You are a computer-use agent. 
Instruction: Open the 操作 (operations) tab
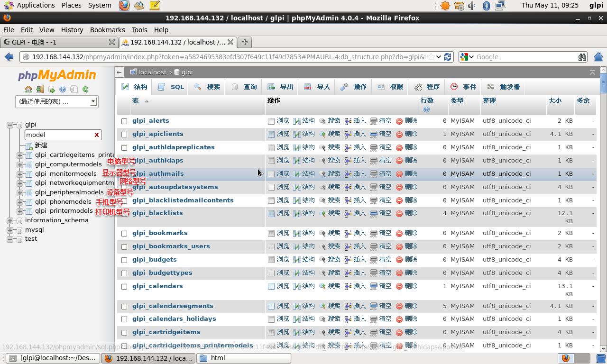[x=354, y=87]
